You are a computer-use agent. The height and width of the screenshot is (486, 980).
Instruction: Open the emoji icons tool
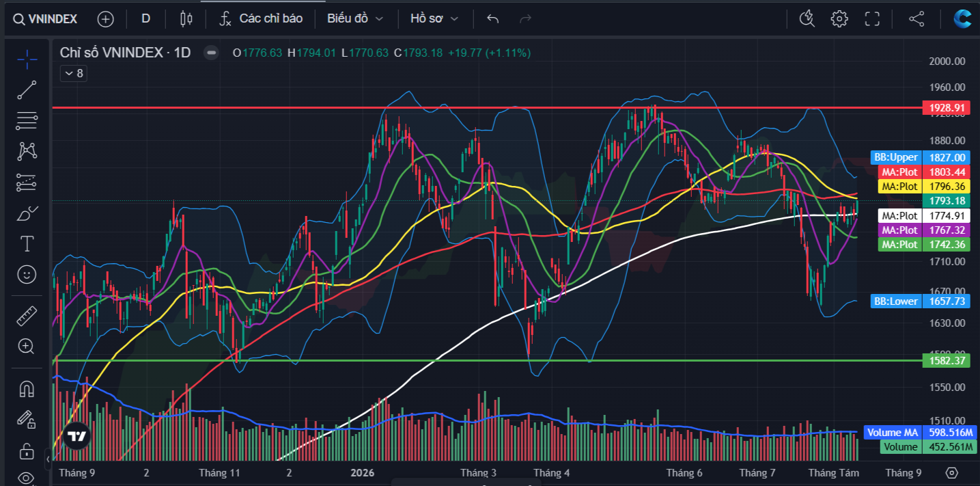coord(27,275)
